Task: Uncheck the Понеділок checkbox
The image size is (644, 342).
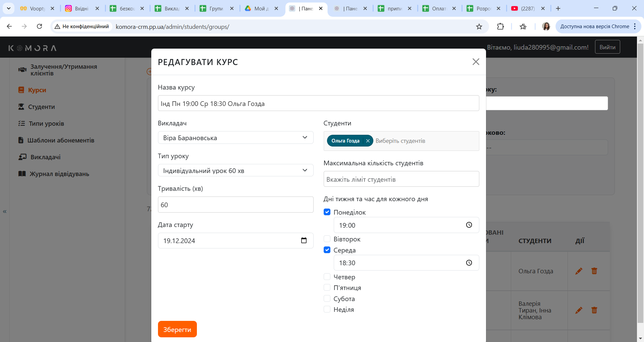Action: point(327,212)
